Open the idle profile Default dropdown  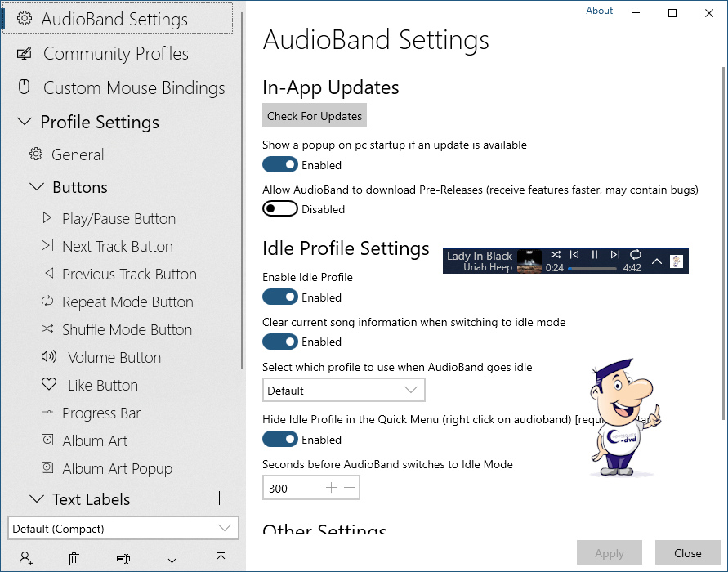pos(343,391)
